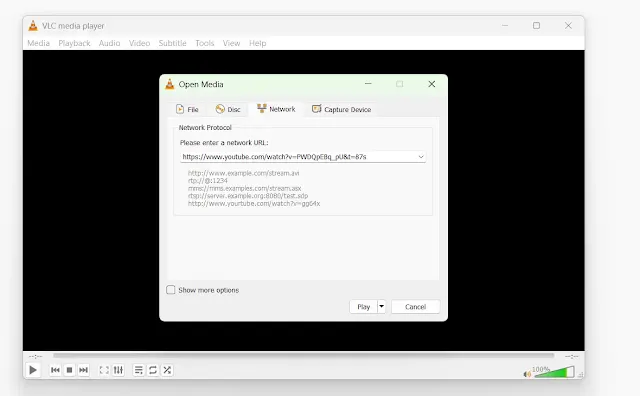640x396 pixels.
Task: Show the playlist icon
Action: pos(139,370)
